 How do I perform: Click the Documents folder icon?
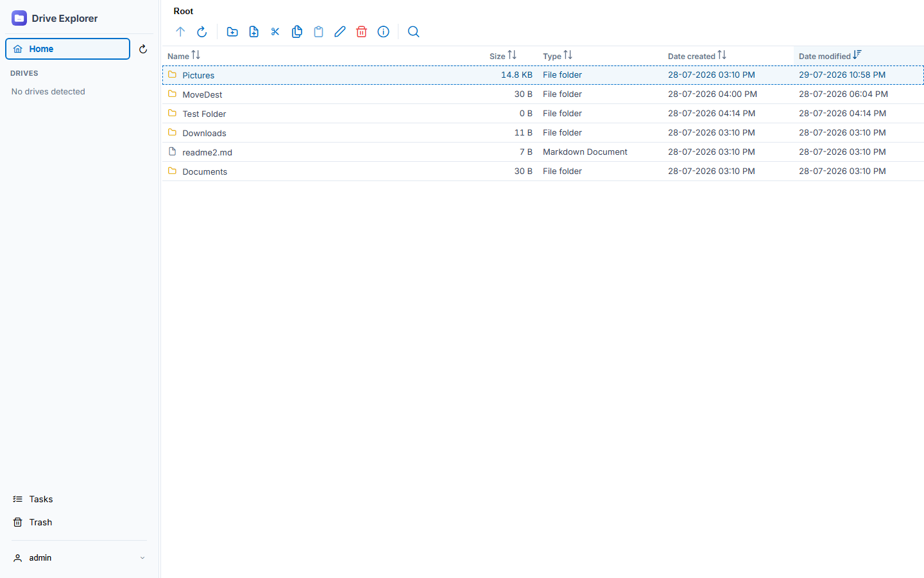pos(172,171)
